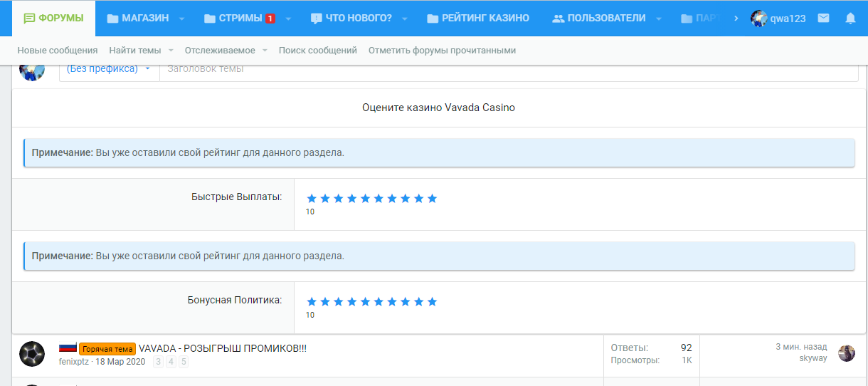Click the 3 мин. назад timestamp

801,347
